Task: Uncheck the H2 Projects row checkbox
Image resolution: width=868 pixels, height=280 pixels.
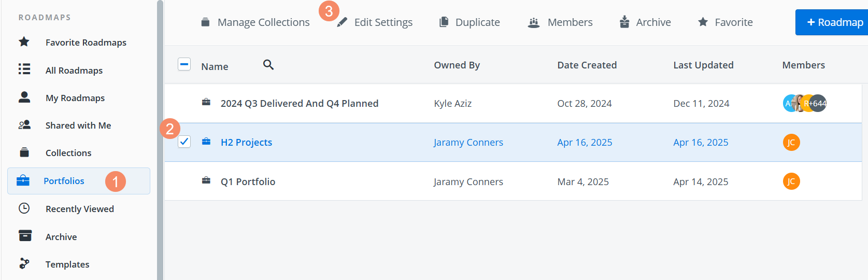Action: (184, 142)
